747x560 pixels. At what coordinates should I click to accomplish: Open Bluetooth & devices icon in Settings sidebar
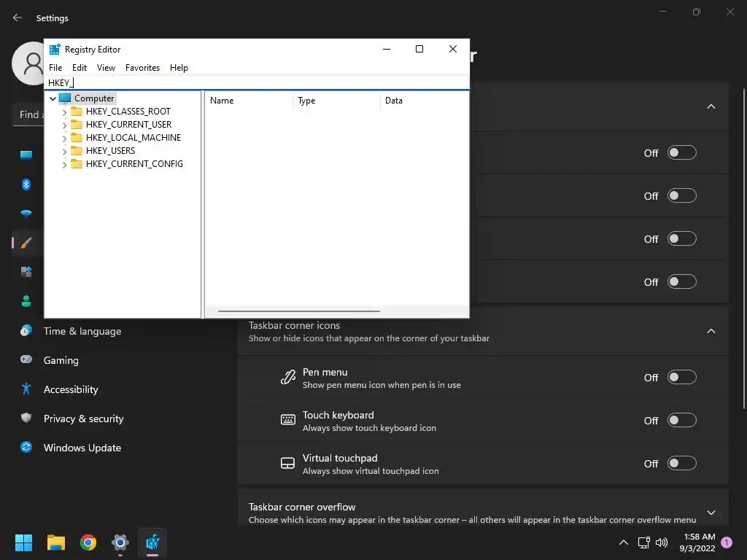click(x=26, y=184)
